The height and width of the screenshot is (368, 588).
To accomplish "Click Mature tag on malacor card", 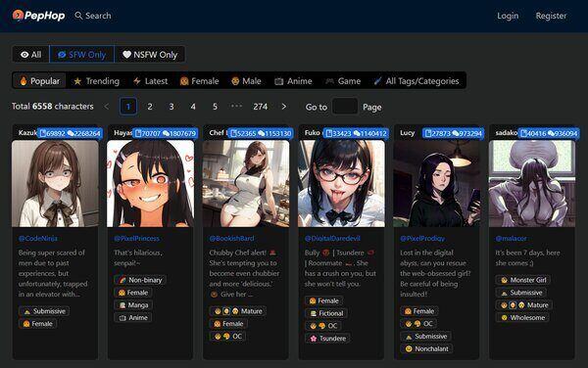I will (524, 305).
